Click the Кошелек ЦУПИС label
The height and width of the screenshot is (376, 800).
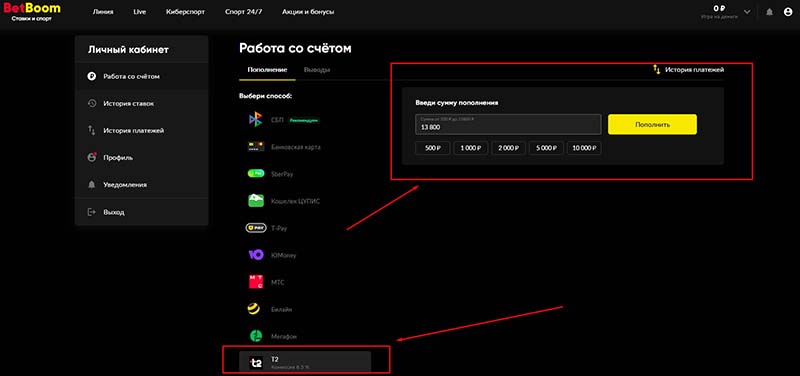click(295, 201)
